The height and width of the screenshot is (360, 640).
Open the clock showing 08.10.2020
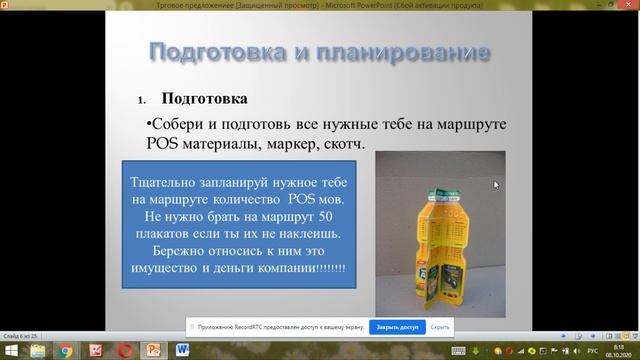click(x=618, y=351)
